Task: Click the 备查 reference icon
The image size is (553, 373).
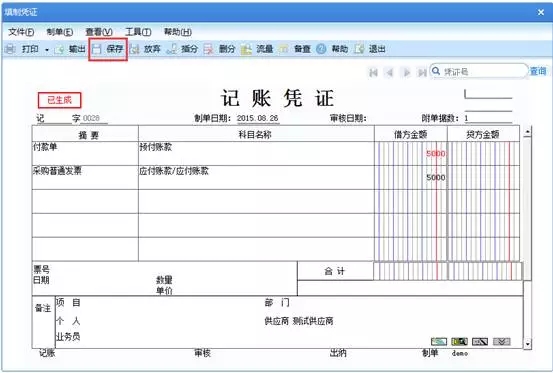Action: [x=284, y=49]
